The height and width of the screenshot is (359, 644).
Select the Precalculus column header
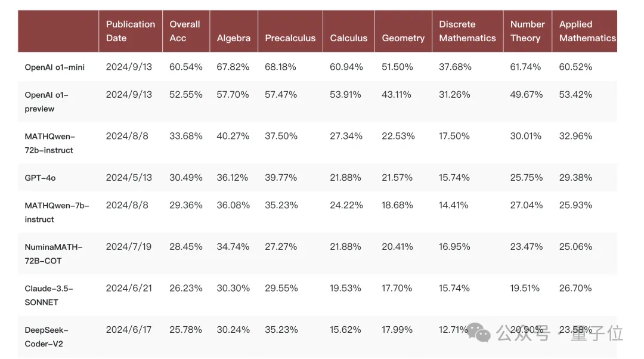(290, 38)
